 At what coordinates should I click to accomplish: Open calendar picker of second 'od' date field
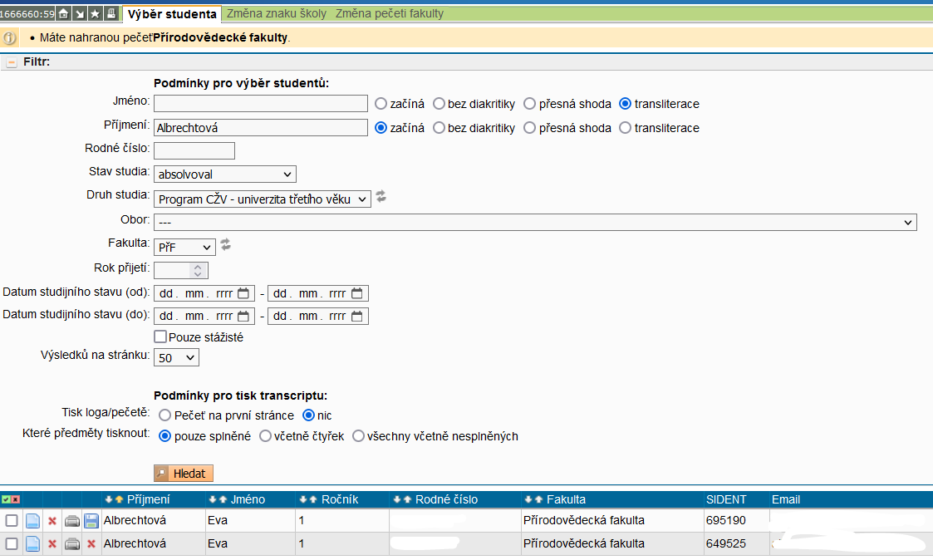357,293
